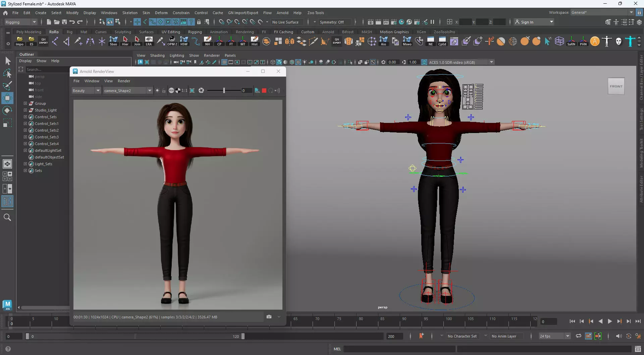Click the snapshot camera icon in RenderView
Screen dimensions: 644x355
(x=269, y=317)
